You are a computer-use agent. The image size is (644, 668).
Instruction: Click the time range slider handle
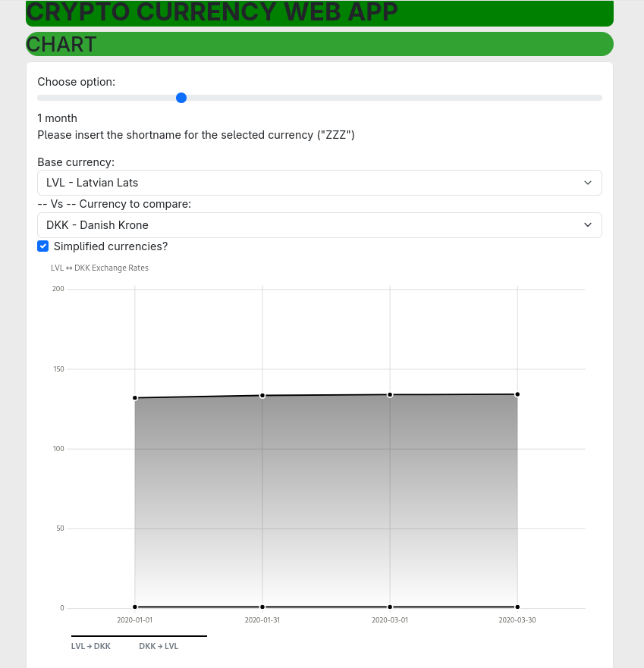coord(181,98)
